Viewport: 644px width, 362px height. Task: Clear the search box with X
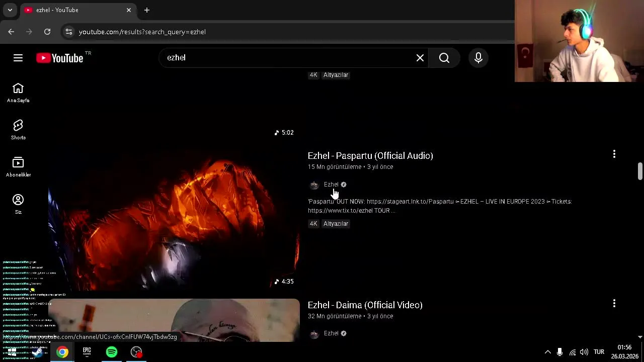420,58
